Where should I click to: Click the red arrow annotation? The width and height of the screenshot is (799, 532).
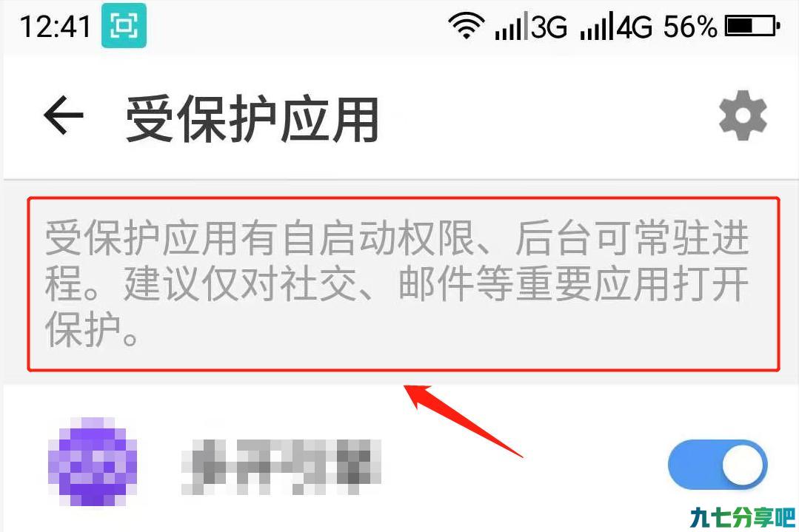[x=463, y=420]
